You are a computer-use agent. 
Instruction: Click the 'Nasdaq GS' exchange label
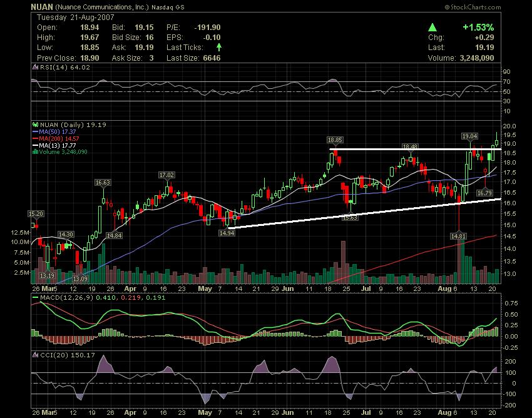(168, 7)
